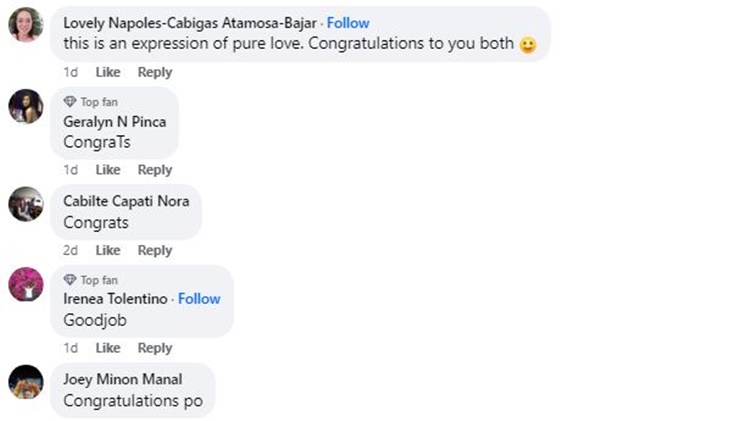Image resolution: width=750 pixels, height=421 pixels.
Task: Click the 2d timestamp on Cabilte's comment
Action: [x=70, y=250]
